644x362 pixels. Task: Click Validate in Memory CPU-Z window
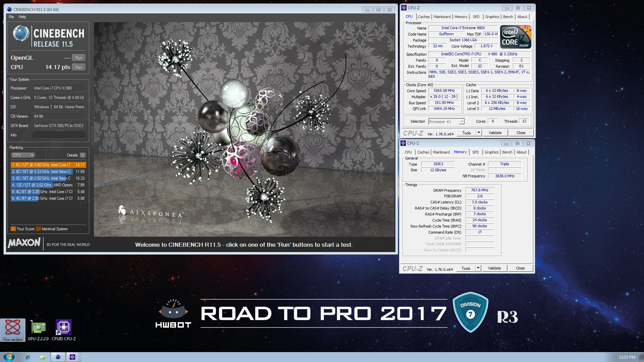494,268
